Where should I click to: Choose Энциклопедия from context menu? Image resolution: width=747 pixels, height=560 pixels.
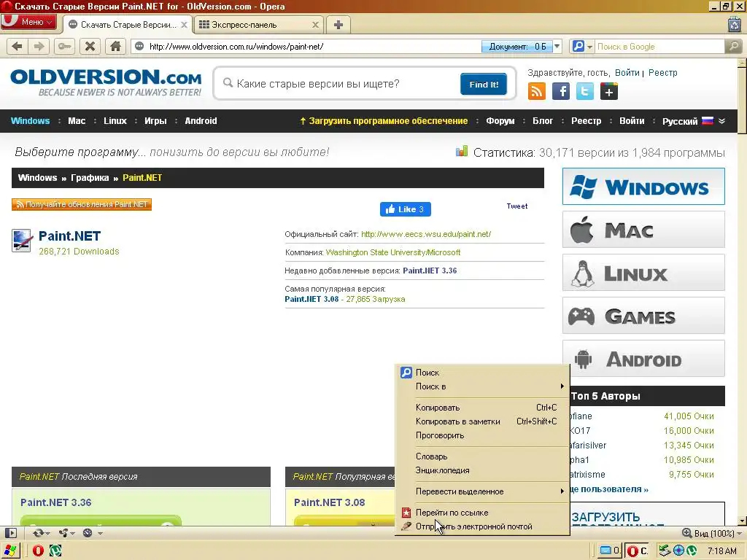pyautogui.click(x=483, y=470)
